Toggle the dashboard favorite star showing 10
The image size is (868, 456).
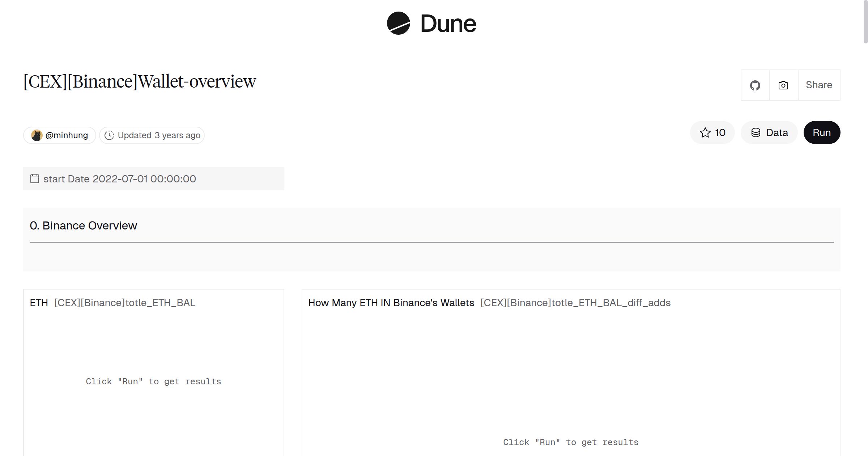coord(712,132)
